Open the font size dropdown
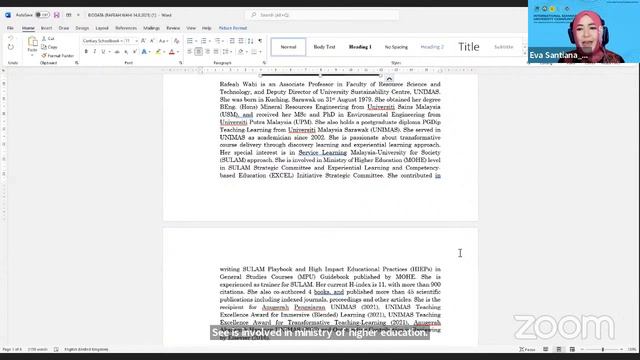This screenshot has width=640, height=360. coord(136,41)
